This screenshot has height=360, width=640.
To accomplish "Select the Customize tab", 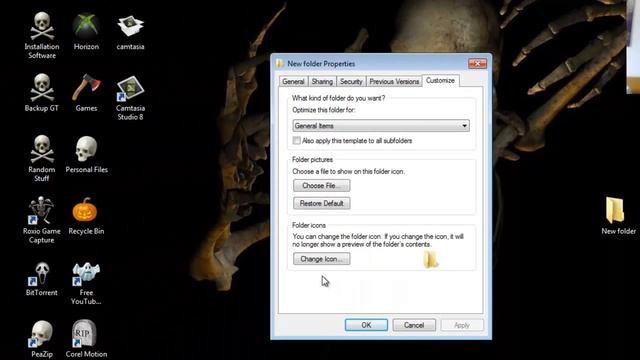I will click(440, 80).
